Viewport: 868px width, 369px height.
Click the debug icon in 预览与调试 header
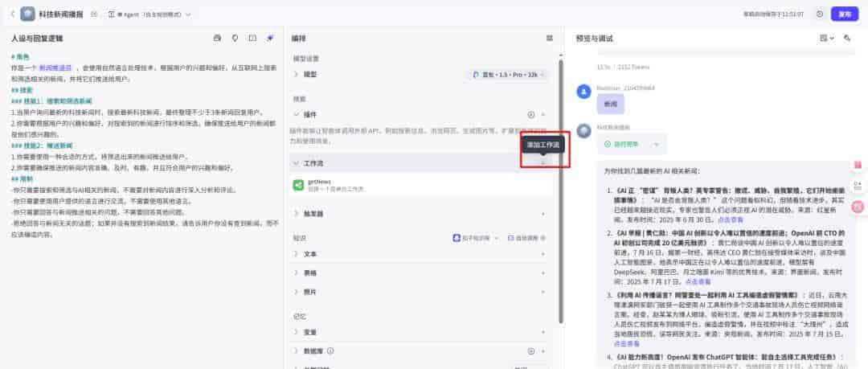point(848,39)
